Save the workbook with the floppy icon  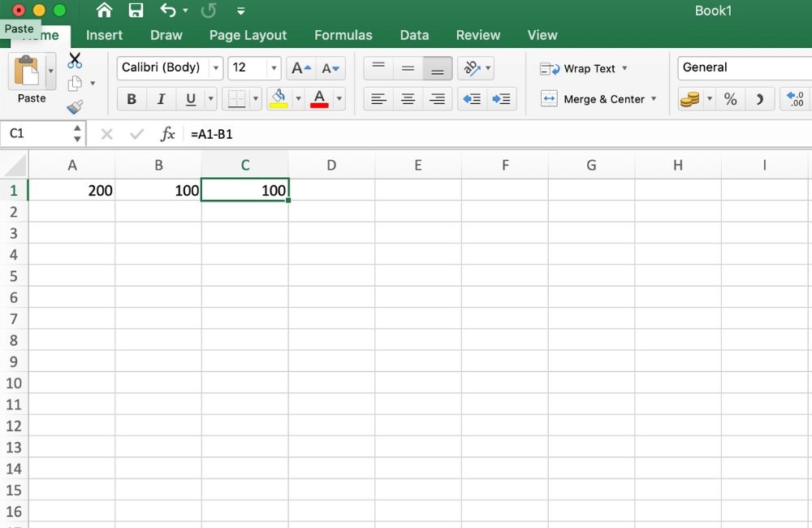[136, 11]
